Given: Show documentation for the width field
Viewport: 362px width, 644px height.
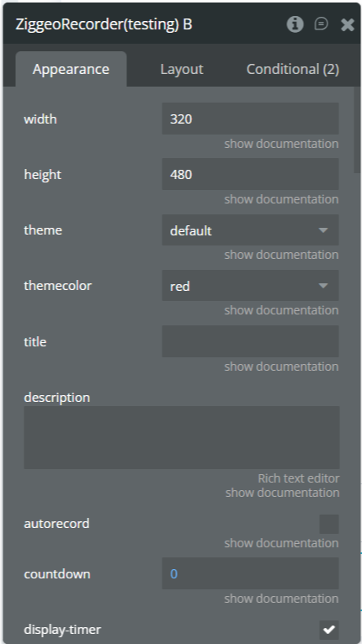Looking at the screenshot, I should point(281,144).
